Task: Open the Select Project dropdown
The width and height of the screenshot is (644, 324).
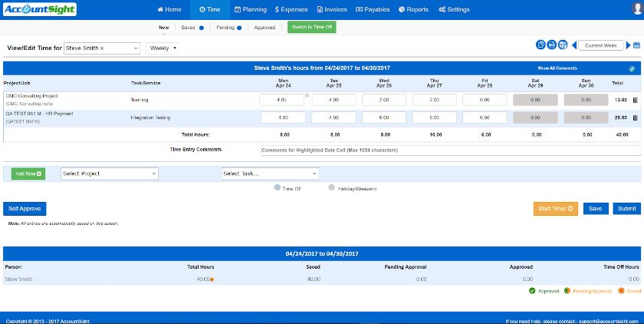Action: (x=109, y=174)
